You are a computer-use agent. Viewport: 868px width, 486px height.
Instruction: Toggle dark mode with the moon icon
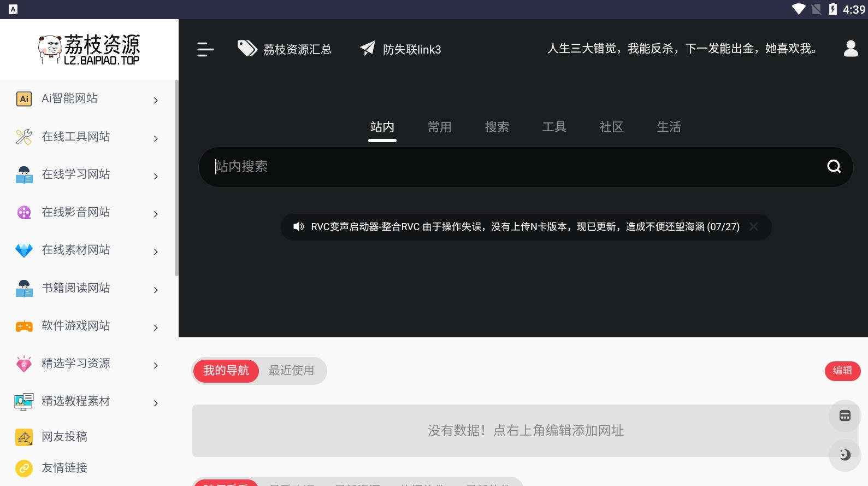tap(845, 455)
